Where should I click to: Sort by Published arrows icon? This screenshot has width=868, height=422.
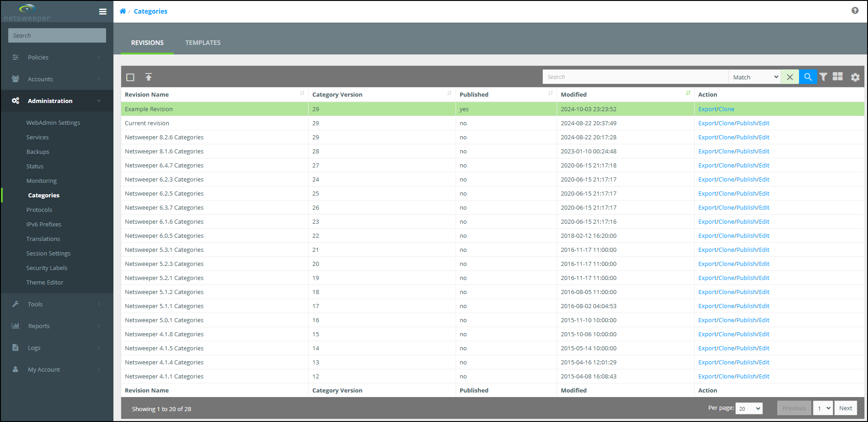pos(550,93)
